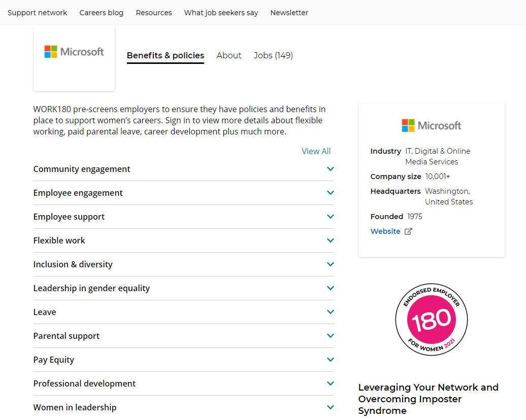Click the Inclusion & diversity row title
The height and width of the screenshot is (420, 526).
(73, 264)
